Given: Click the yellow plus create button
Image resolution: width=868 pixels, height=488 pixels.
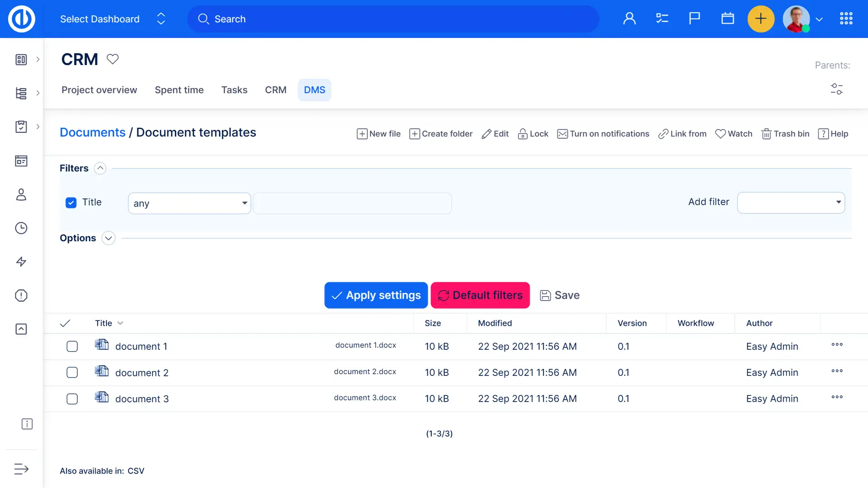Looking at the screenshot, I should tap(761, 19).
